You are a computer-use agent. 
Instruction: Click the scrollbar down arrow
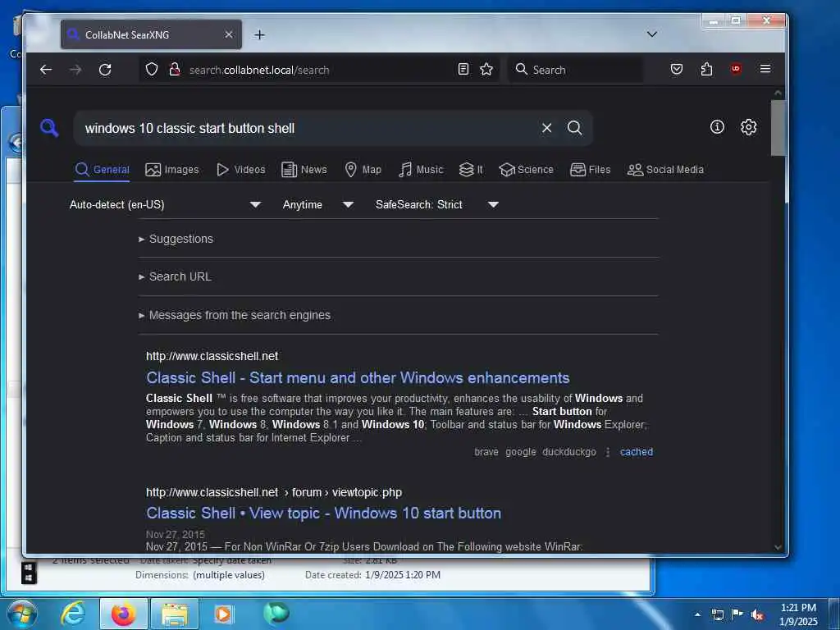(x=778, y=547)
